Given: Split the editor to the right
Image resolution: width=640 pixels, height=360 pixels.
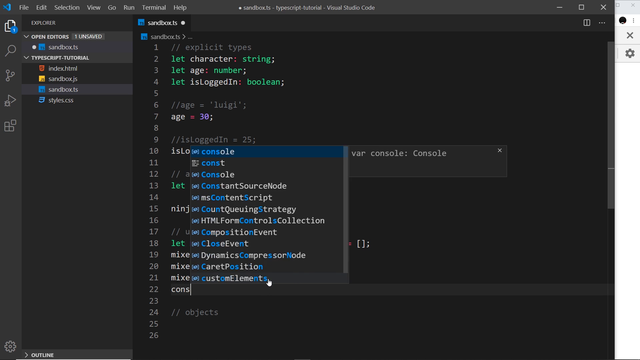Looking at the screenshot, I should [x=587, y=23].
